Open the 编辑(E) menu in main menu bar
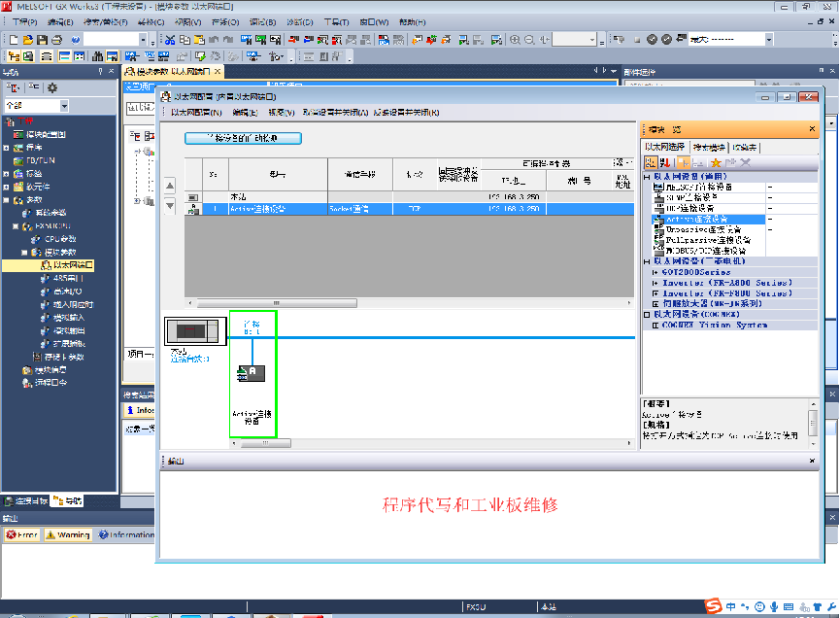The height and width of the screenshot is (618, 840). click(x=60, y=22)
